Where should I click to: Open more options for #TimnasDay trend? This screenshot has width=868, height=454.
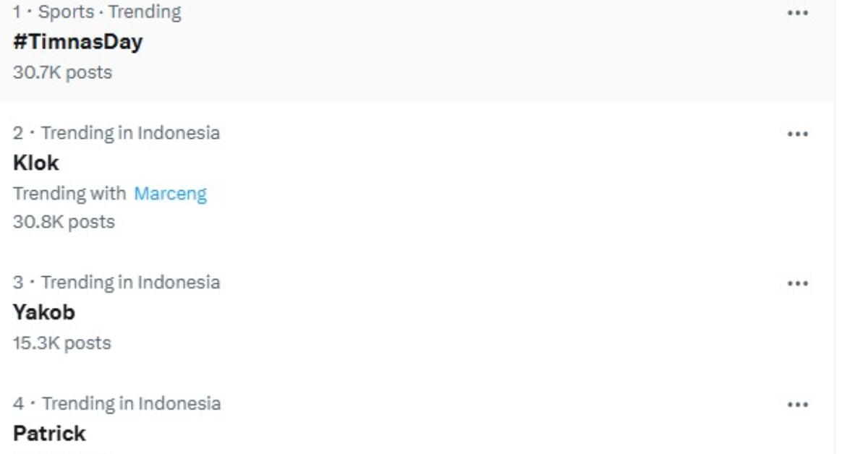[x=797, y=13]
